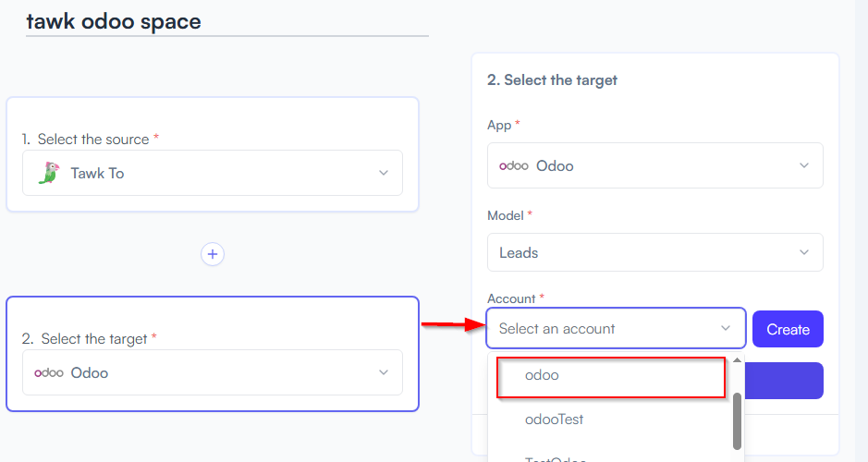Click the account list scrollbar thumb
This screenshot has height=462, width=868.
[x=737, y=421]
